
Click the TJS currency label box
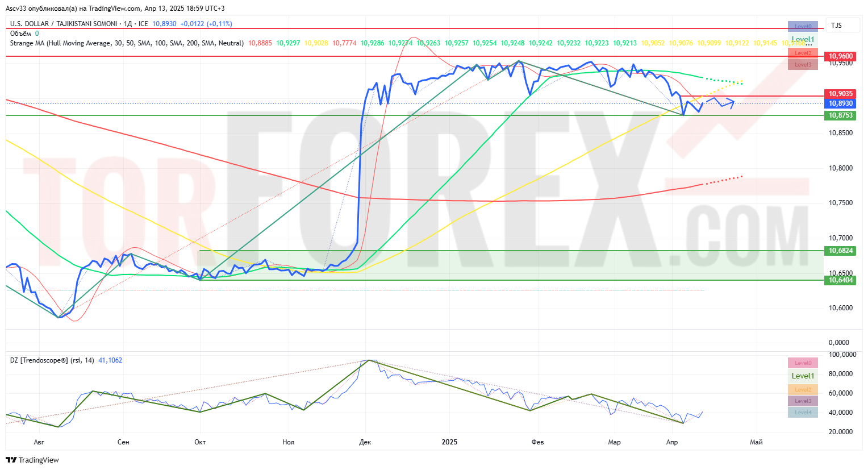[x=836, y=26]
